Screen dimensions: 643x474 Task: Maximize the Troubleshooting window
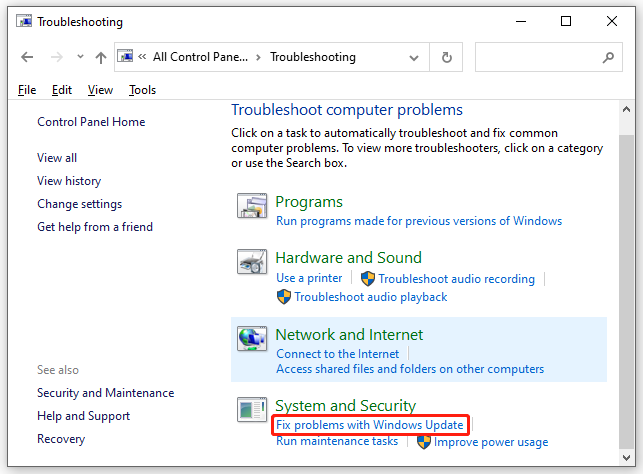click(x=566, y=21)
